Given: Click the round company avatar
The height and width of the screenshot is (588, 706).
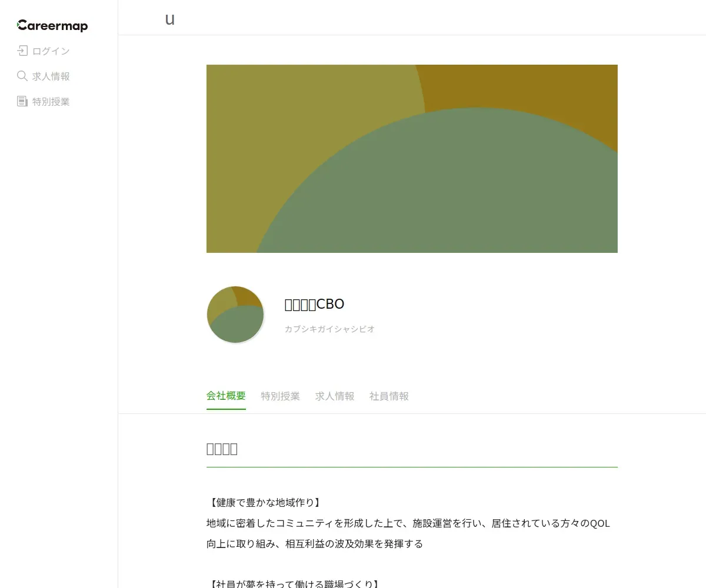Looking at the screenshot, I should tap(235, 315).
